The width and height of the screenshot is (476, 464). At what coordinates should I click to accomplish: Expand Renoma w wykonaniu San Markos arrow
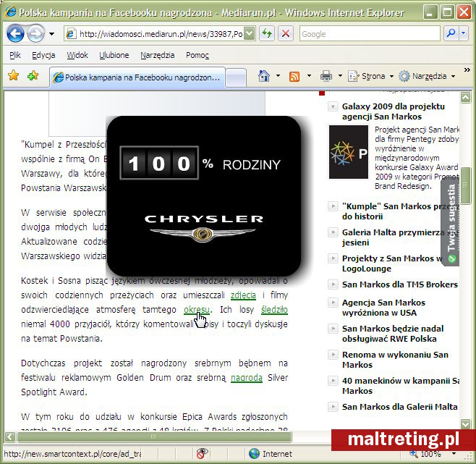(x=333, y=355)
